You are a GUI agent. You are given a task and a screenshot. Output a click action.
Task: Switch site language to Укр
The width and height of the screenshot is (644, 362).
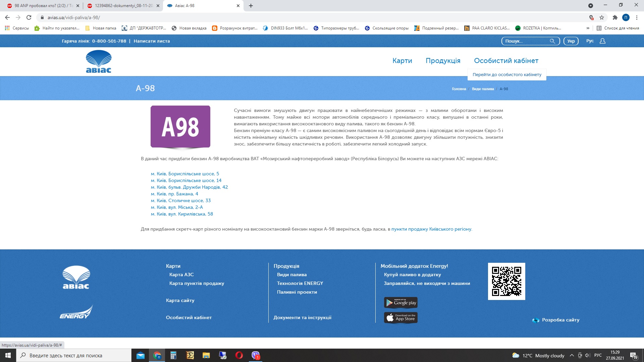tap(571, 41)
